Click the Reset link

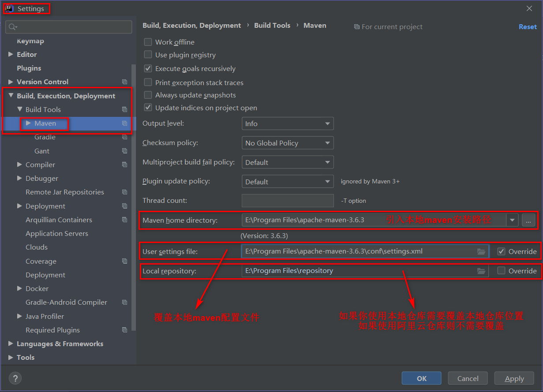click(x=528, y=27)
